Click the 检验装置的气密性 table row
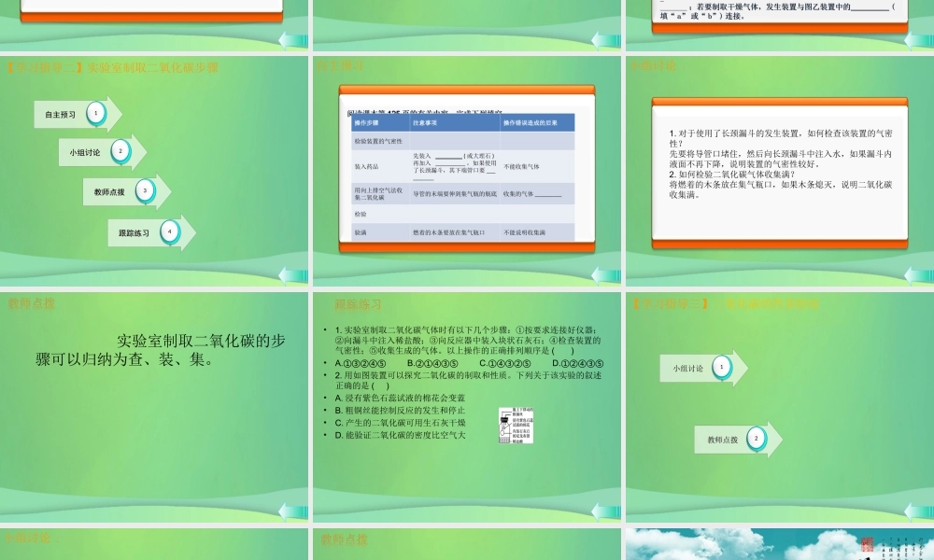The height and width of the screenshot is (560, 934). point(463,141)
